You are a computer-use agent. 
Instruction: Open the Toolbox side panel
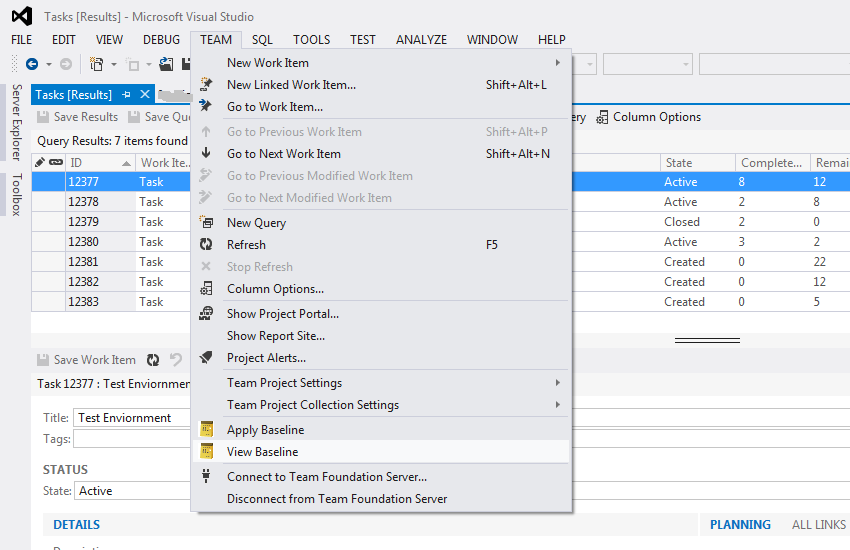[17, 195]
